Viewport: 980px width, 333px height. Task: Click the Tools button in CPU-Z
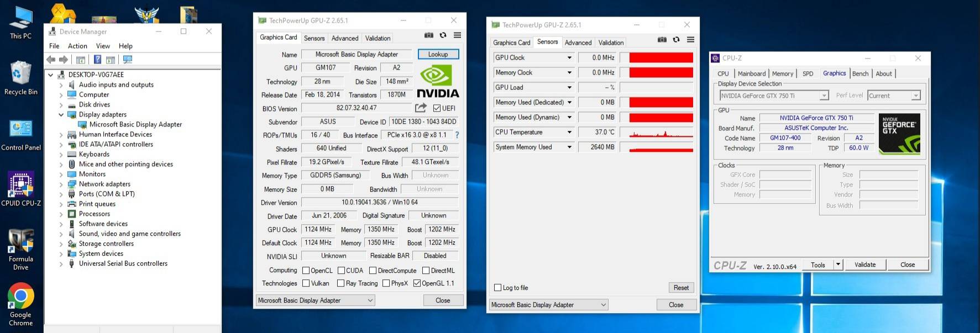point(818,265)
